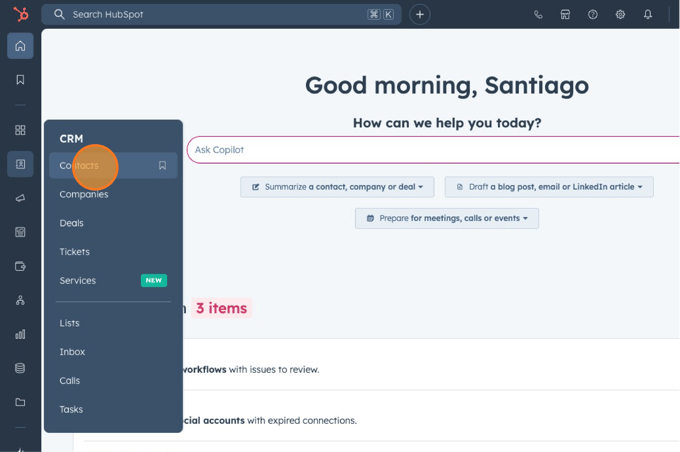Screen dimensions: 680x452
Task: Open the Content icon in sidebar
Action: (20, 232)
